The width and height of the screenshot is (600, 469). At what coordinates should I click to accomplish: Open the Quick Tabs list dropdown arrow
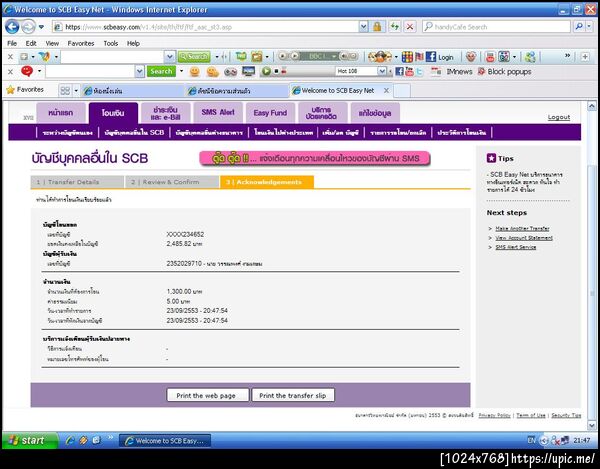click(76, 91)
